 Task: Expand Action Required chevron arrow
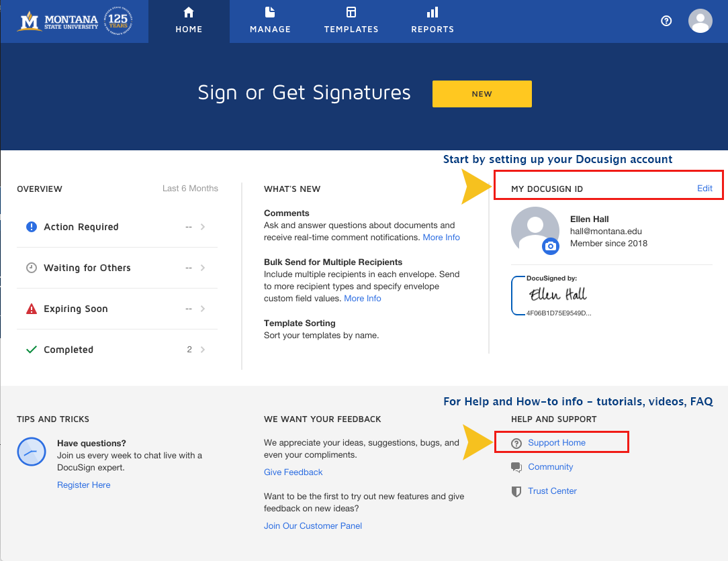(202, 227)
